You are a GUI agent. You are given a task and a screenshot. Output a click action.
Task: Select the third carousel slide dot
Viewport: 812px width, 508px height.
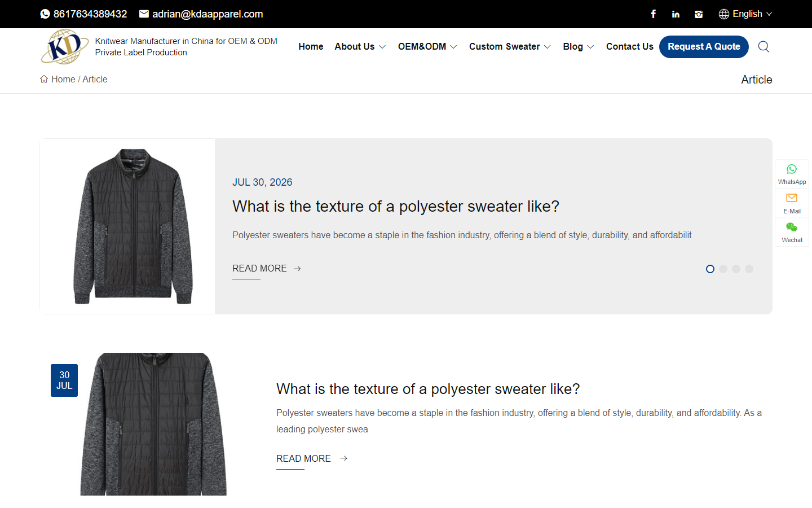tap(736, 269)
